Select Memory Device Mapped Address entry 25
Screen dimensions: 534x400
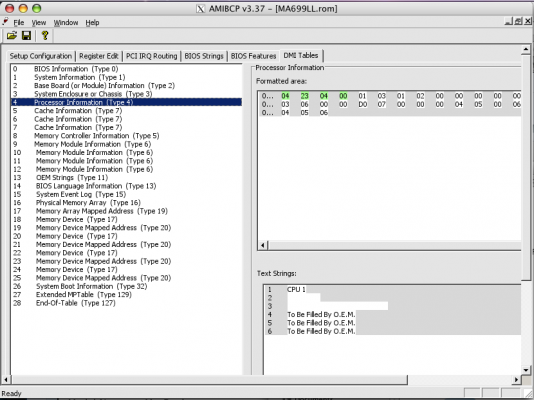coord(126,278)
